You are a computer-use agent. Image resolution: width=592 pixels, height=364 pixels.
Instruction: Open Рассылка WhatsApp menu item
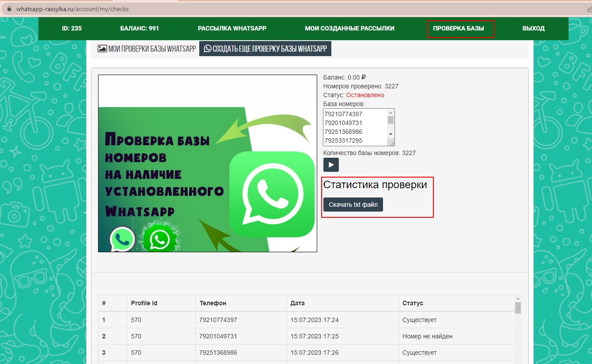pos(232,28)
